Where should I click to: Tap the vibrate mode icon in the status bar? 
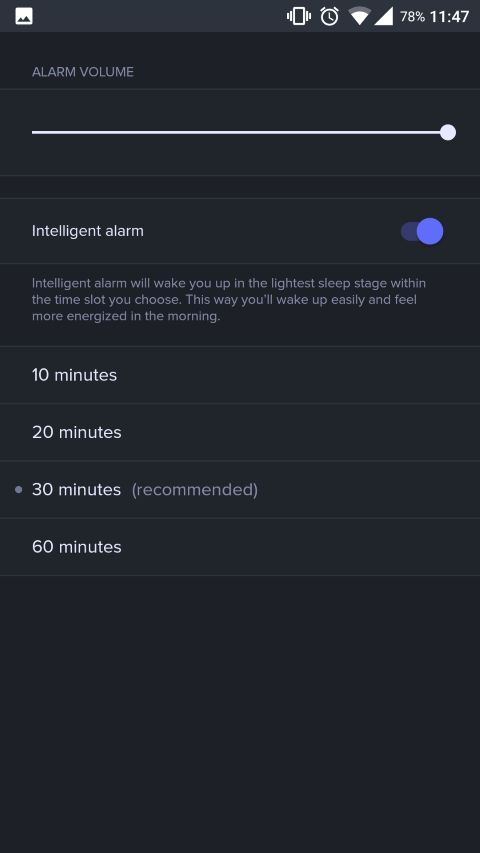pos(299,16)
